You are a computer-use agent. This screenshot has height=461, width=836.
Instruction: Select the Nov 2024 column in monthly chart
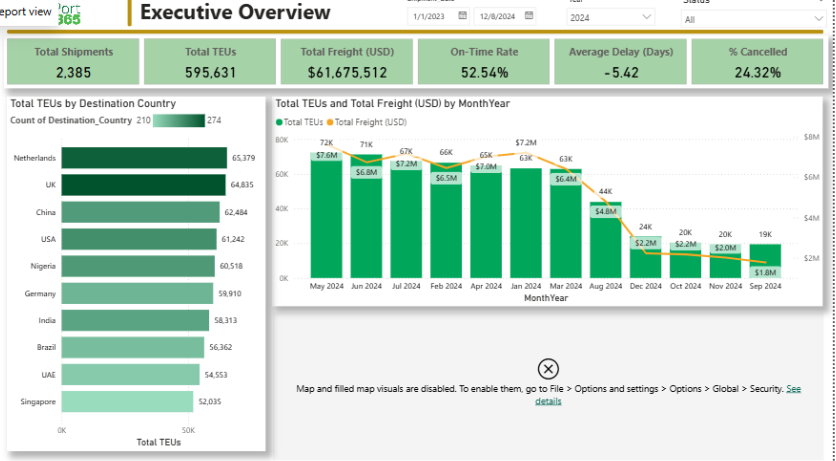tap(726, 261)
